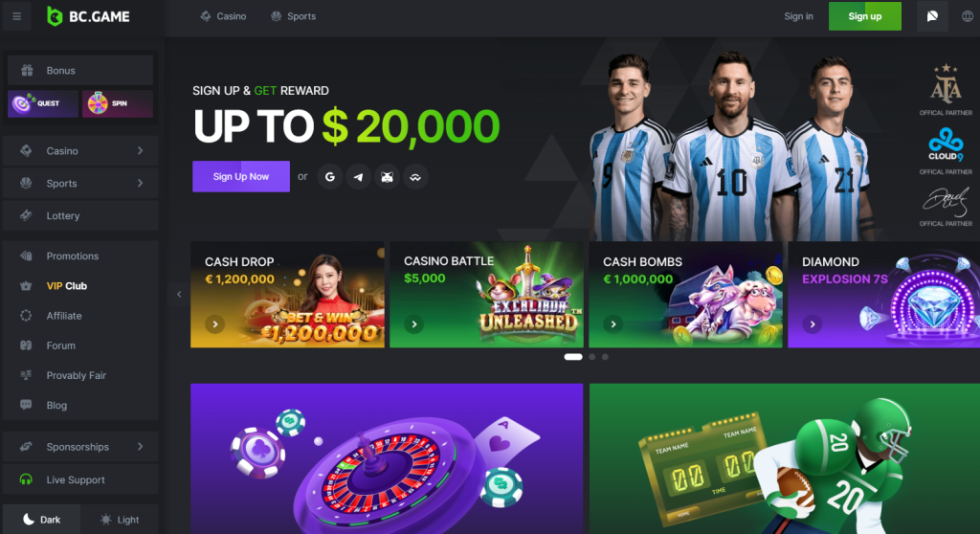Switch to Light theme
This screenshot has height=534, width=980.
pyautogui.click(x=120, y=520)
